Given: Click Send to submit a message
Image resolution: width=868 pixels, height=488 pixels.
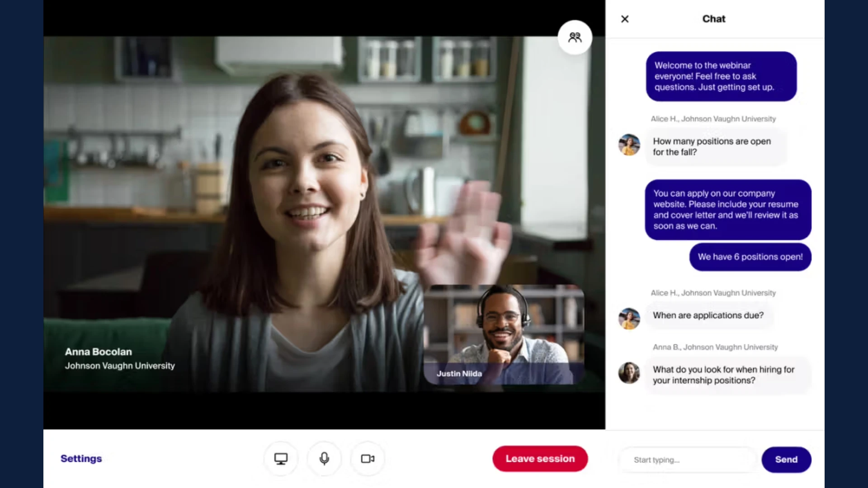Looking at the screenshot, I should (x=786, y=460).
